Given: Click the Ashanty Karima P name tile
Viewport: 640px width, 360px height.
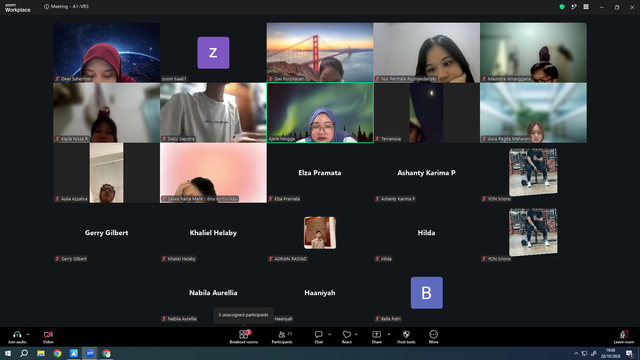Looking at the screenshot, I should [427, 173].
